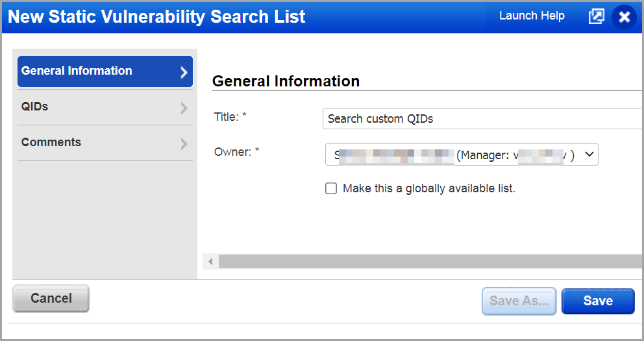
Task: Click the chevron arrow next to QIDs
Action: (184, 108)
